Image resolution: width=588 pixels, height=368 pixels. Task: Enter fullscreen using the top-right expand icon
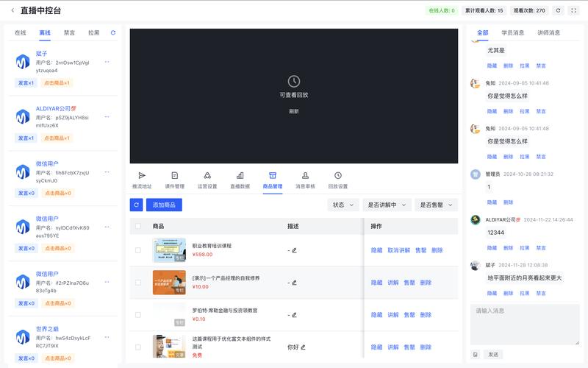tap(574, 10)
